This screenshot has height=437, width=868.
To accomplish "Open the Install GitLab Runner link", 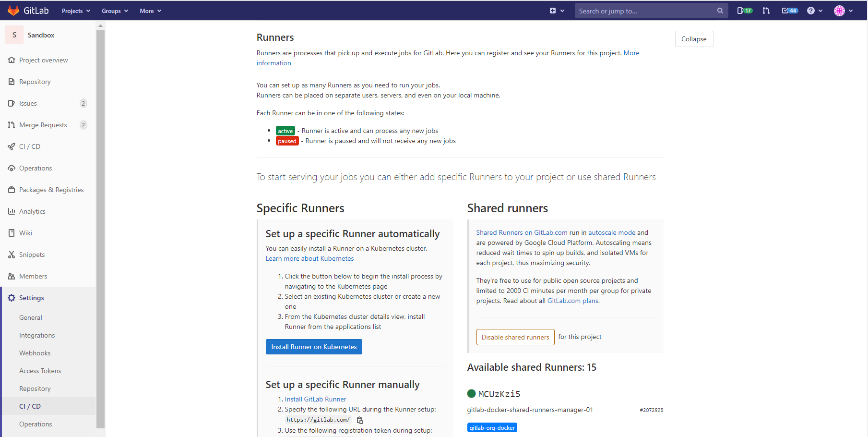I will (x=315, y=399).
